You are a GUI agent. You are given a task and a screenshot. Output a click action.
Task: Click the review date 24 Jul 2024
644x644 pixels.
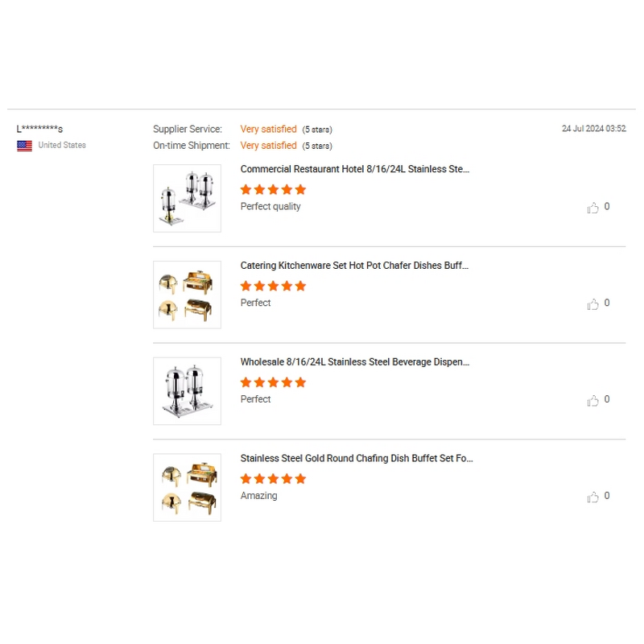pos(593,129)
